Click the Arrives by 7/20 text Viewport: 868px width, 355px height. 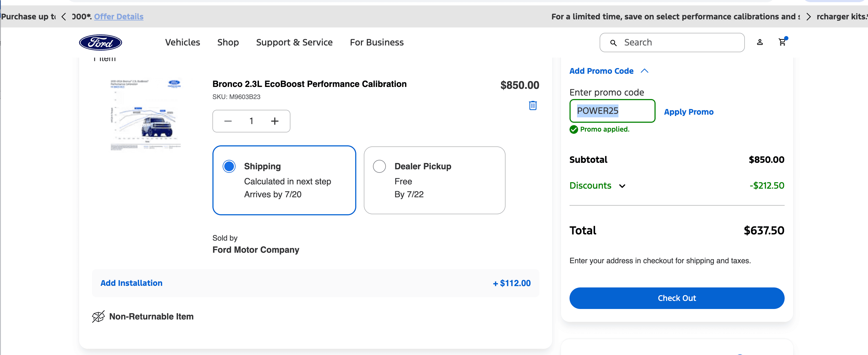point(273,195)
